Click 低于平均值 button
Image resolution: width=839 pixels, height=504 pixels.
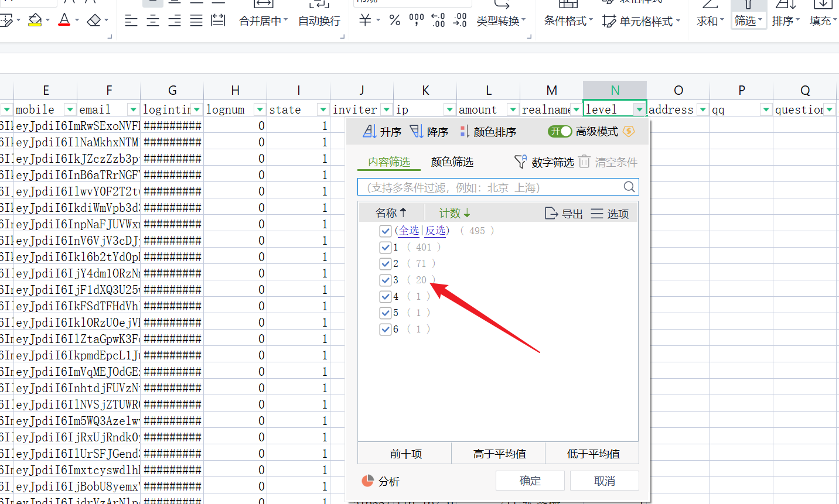(x=592, y=454)
